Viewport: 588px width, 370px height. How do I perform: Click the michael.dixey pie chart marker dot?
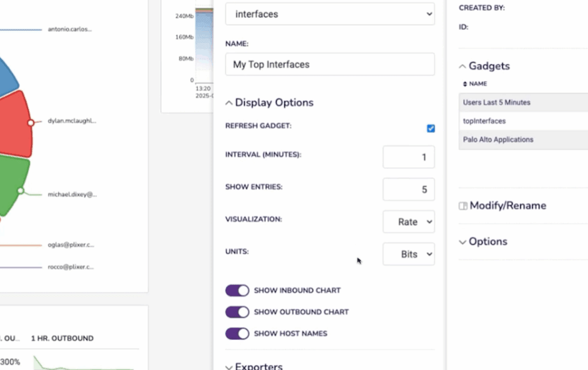coord(21,191)
